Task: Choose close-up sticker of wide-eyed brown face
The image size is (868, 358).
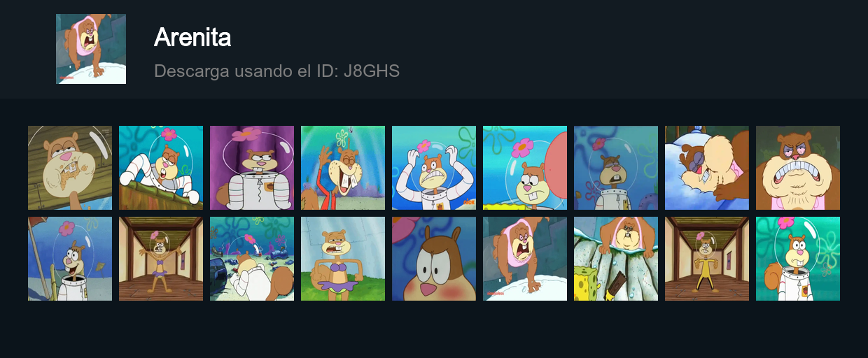Action: 434,259
